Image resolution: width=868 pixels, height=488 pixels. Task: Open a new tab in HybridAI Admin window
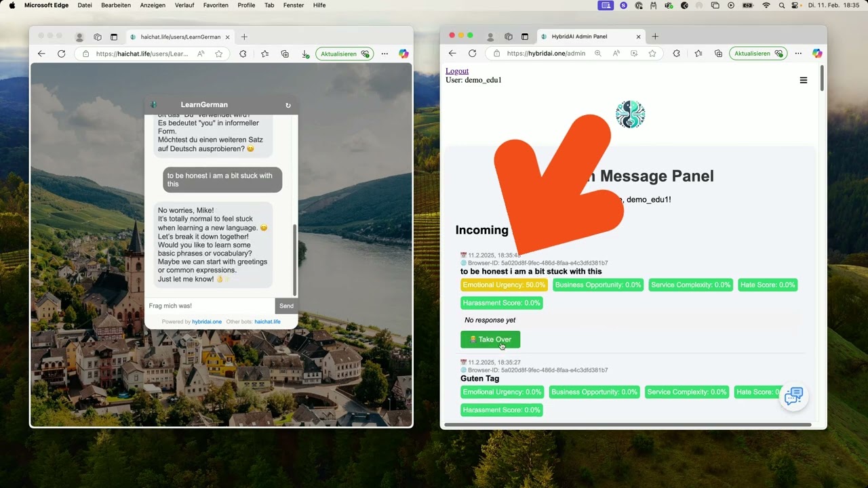click(x=655, y=37)
